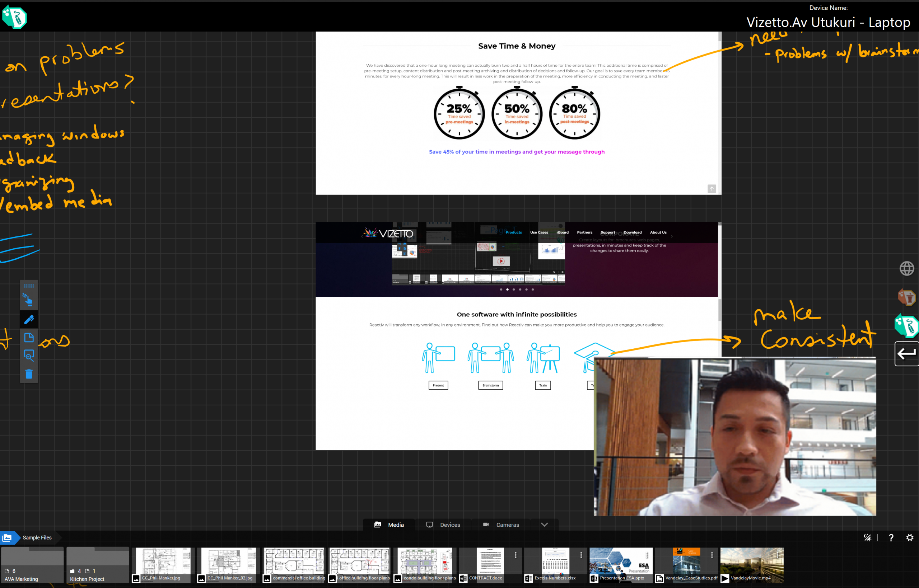Screen dimensions: 919x588
Task: Switch to the Cameras tab
Action: click(x=501, y=525)
